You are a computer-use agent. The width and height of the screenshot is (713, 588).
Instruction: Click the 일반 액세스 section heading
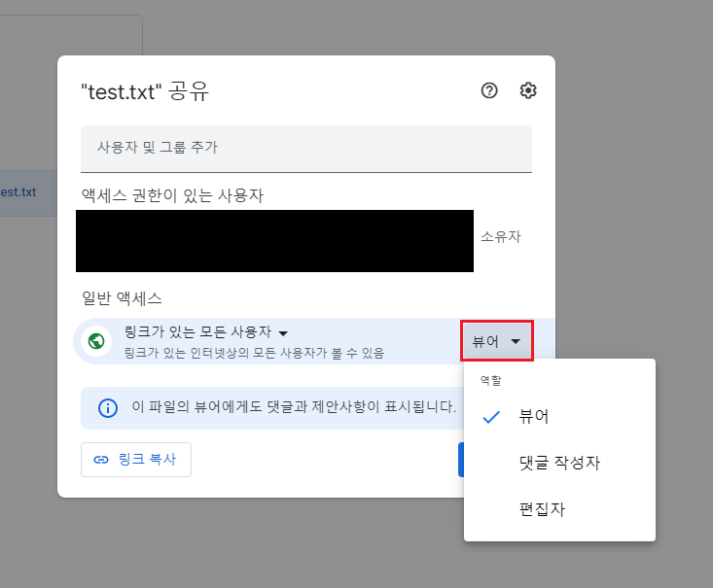122,298
